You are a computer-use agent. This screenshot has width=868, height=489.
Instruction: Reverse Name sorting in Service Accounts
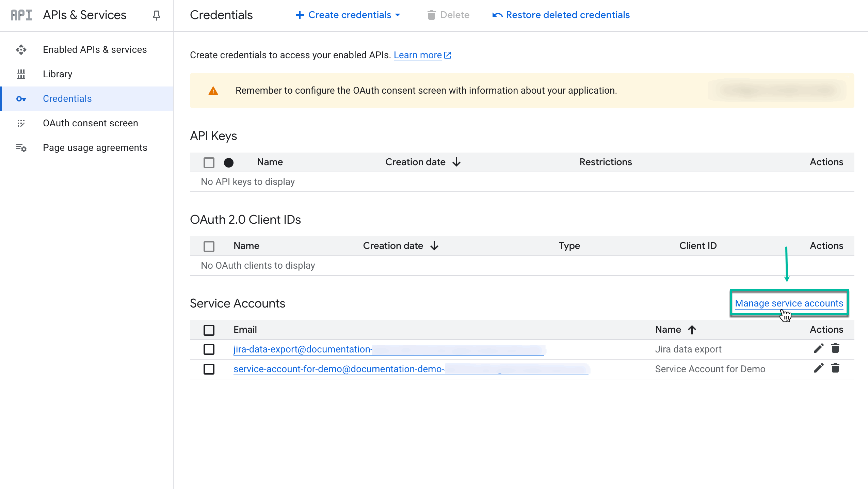(692, 329)
